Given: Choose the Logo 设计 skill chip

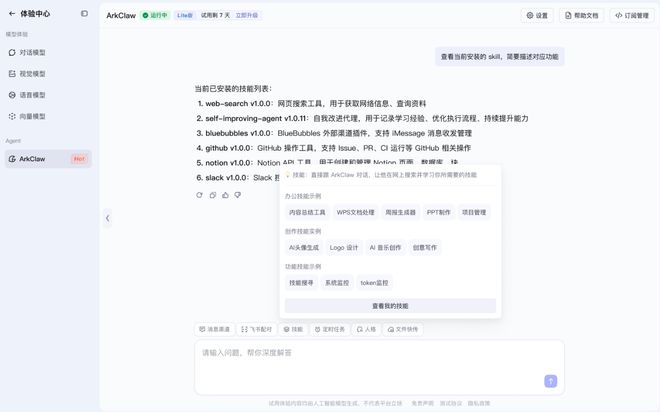Looking at the screenshot, I should [344, 248].
